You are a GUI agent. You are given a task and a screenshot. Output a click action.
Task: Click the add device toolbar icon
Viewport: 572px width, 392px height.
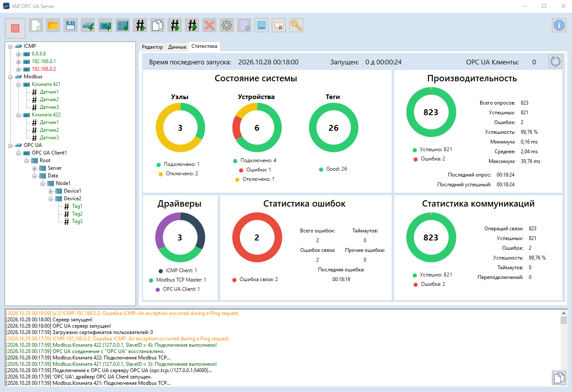click(x=105, y=25)
